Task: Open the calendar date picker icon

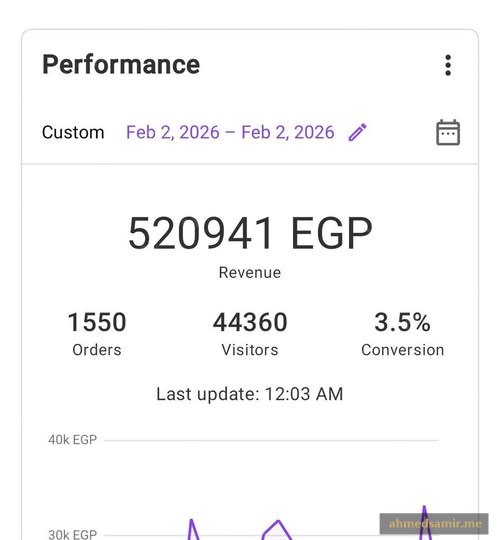Action: click(448, 133)
